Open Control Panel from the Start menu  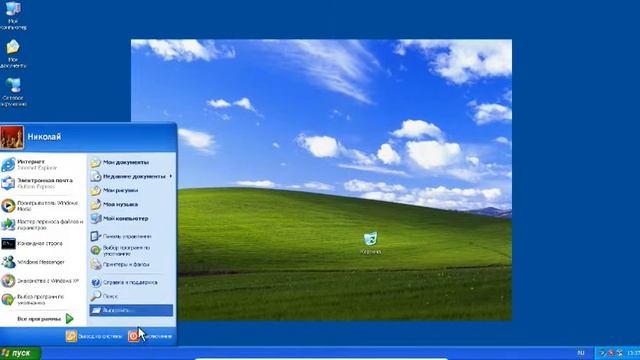[131, 236]
